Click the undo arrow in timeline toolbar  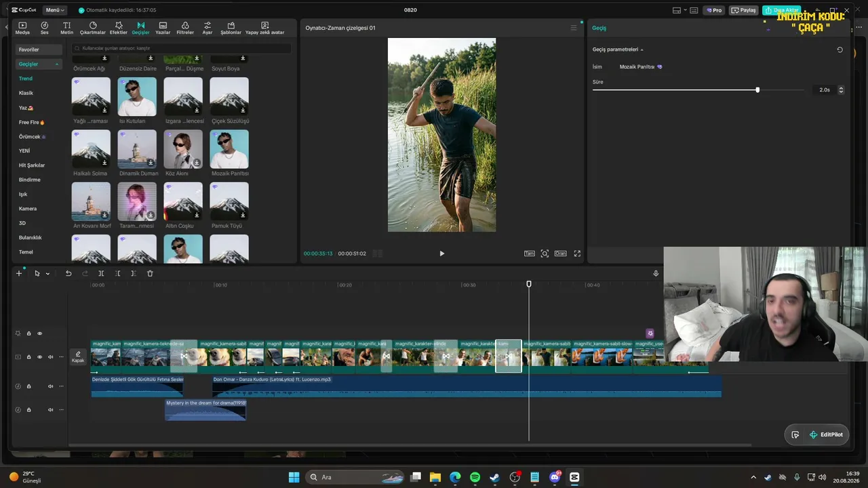[x=68, y=273]
